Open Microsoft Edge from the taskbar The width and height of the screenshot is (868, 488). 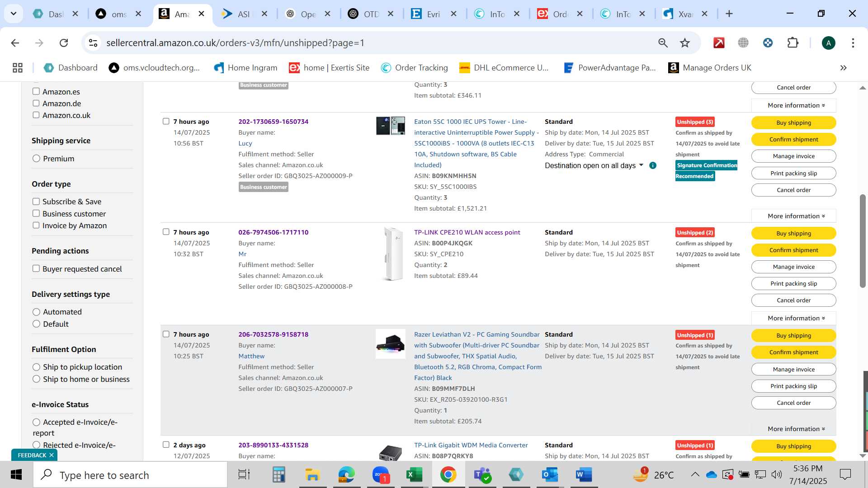point(346,475)
